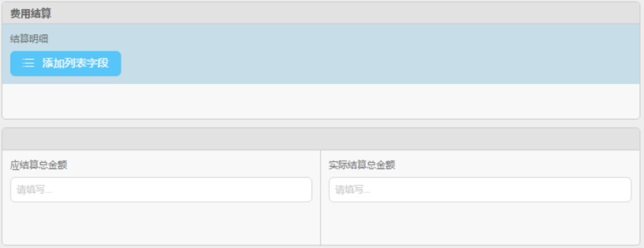Screen dimensions: 644x248
Task: Click the 费用结算 section title
Action: click(x=30, y=13)
